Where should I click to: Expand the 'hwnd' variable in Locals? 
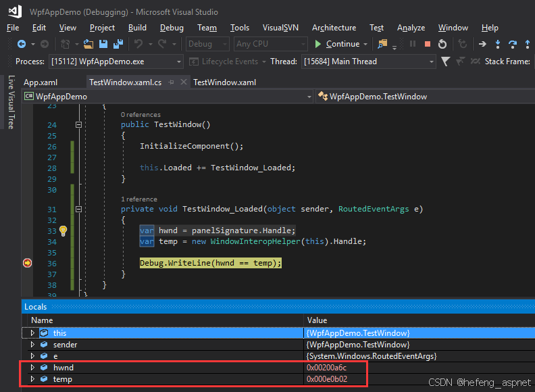pyautogui.click(x=32, y=368)
